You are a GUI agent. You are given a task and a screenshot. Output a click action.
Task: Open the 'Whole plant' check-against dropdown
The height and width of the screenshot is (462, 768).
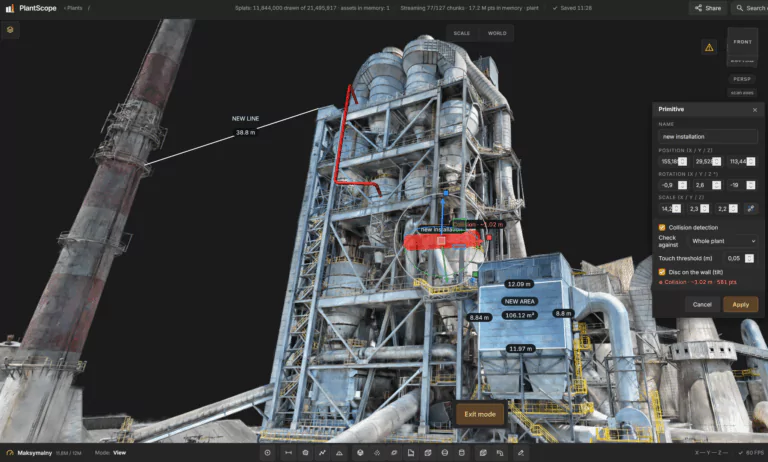(x=723, y=241)
